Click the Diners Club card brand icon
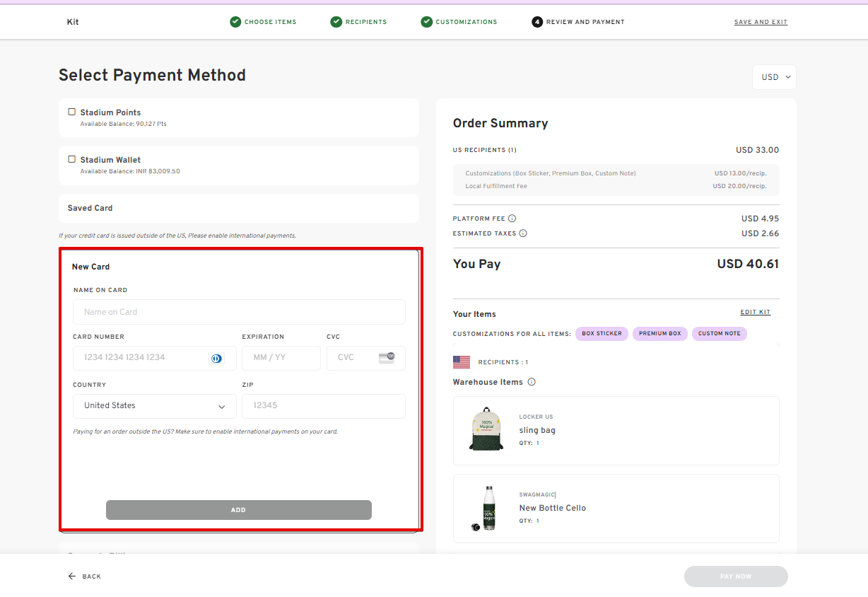 pyautogui.click(x=216, y=359)
